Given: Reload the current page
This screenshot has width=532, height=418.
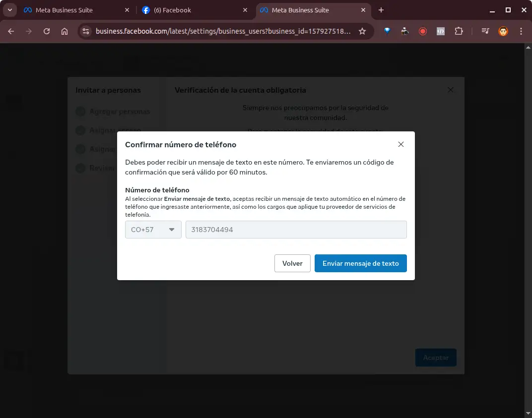Looking at the screenshot, I should [x=47, y=31].
